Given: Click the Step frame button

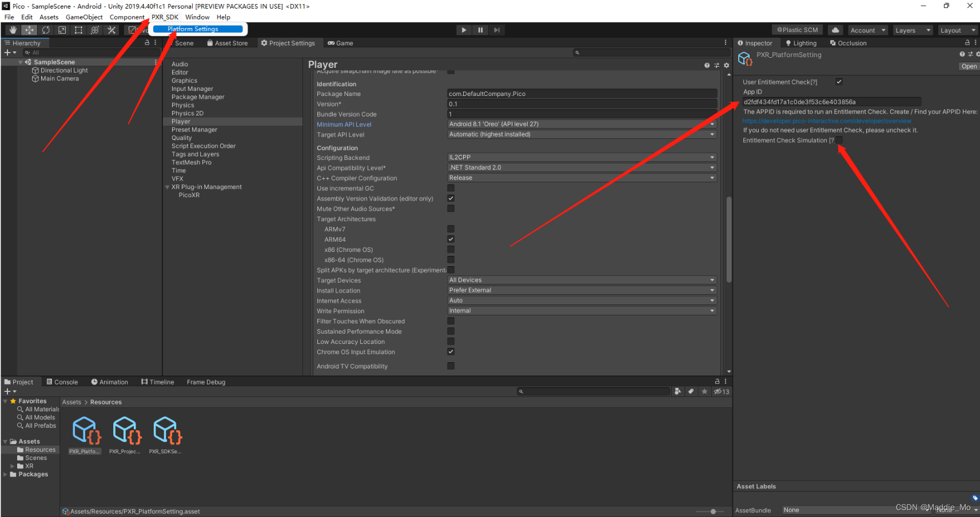Looking at the screenshot, I should click(x=497, y=30).
